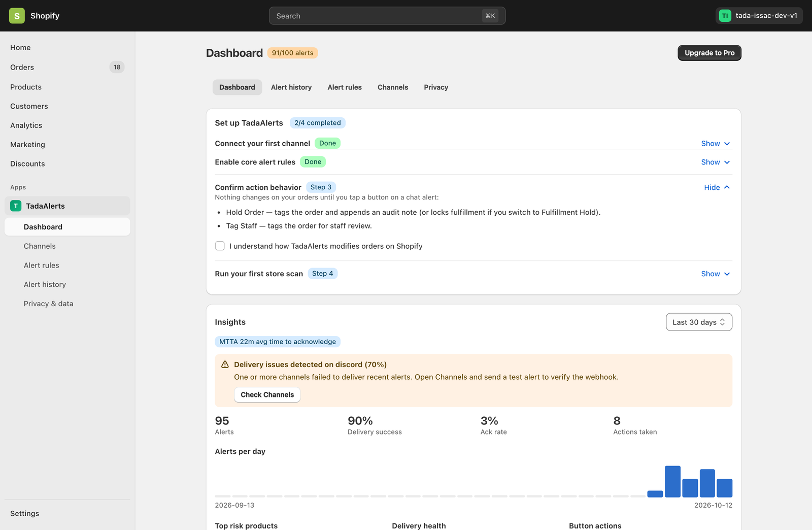The width and height of the screenshot is (812, 530).
Task: Click 'Delivery issues detected on discord (70%)' title
Action: coord(310,365)
